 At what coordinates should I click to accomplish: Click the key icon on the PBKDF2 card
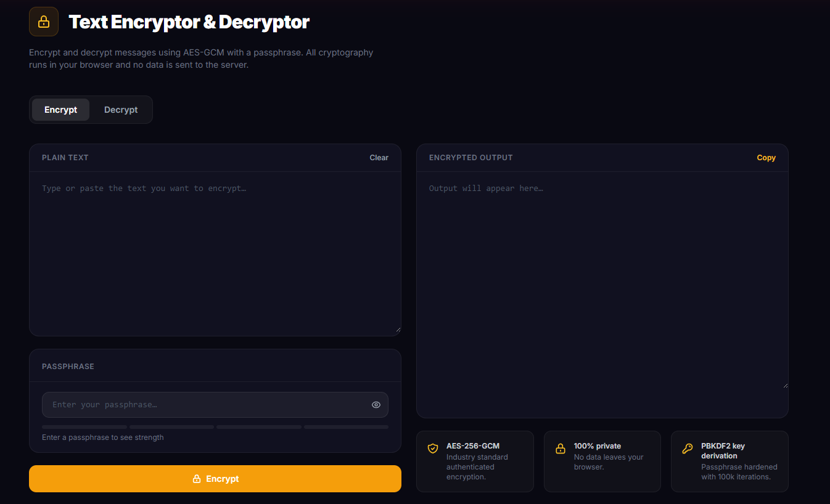[688, 449]
